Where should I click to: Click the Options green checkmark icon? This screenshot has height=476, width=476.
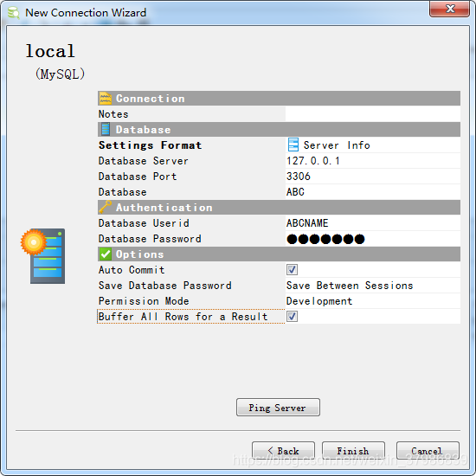[106, 254]
